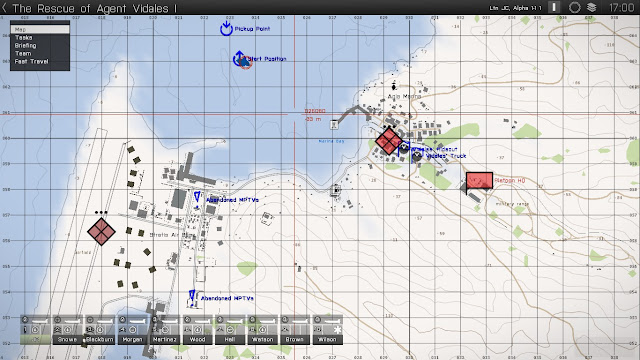Open the Tasks menu entry
This screenshot has height=360, width=640.
click(x=40, y=38)
